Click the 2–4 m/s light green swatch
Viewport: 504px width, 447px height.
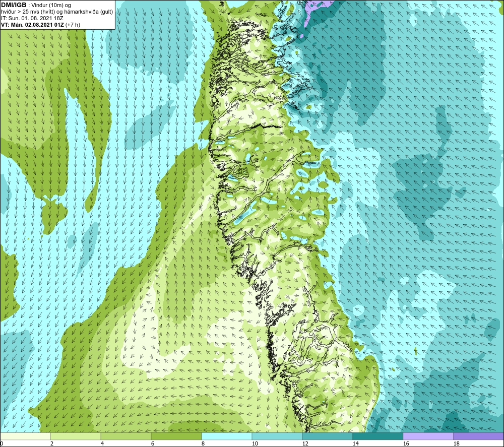[x=76, y=436]
